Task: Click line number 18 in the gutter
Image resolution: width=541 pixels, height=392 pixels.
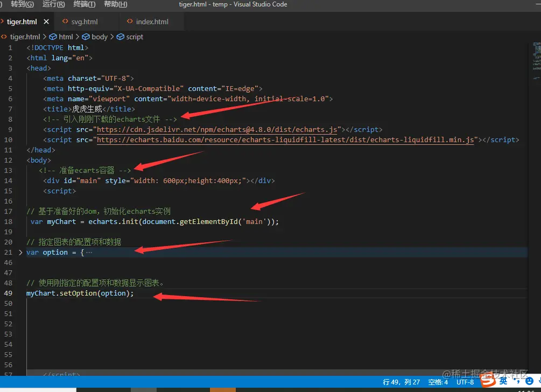Action: pyautogui.click(x=8, y=221)
